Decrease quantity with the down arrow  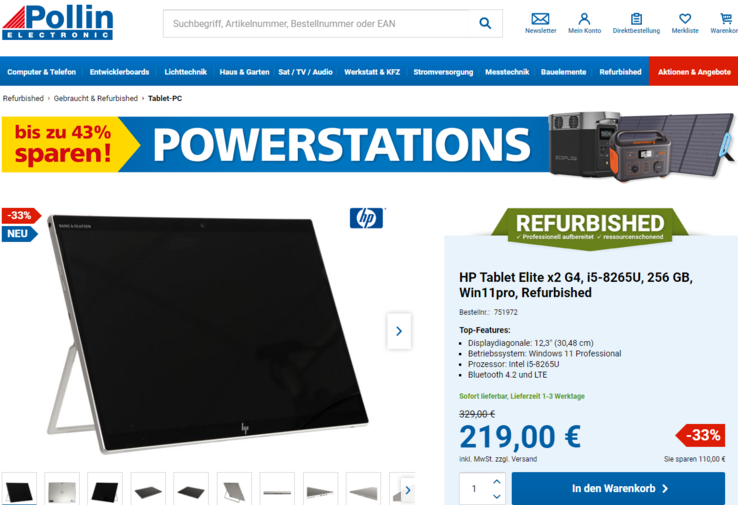coord(497,496)
